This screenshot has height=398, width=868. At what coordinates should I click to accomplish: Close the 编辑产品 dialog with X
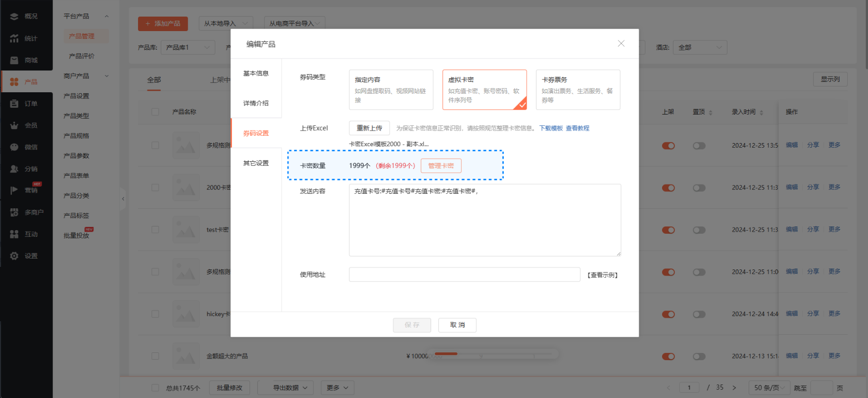(x=621, y=44)
